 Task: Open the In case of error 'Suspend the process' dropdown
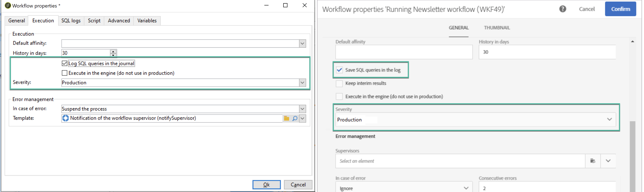tap(302, 109)
